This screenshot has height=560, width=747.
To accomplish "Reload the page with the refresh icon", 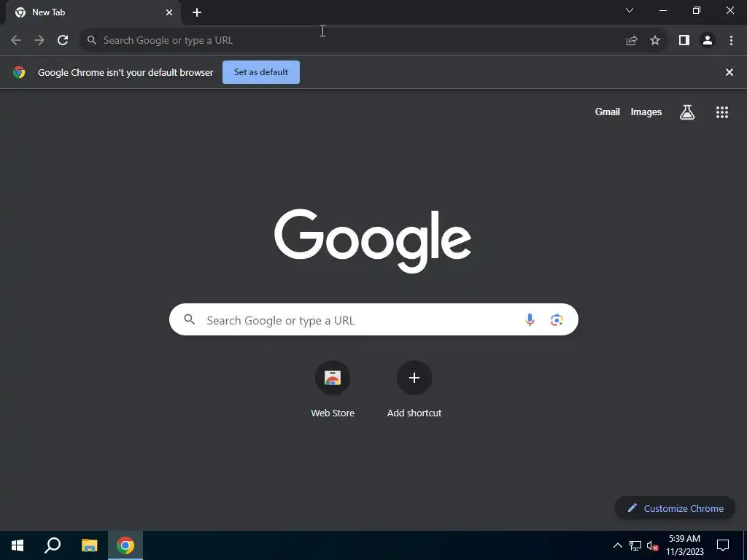I will [x=63, y=41].
